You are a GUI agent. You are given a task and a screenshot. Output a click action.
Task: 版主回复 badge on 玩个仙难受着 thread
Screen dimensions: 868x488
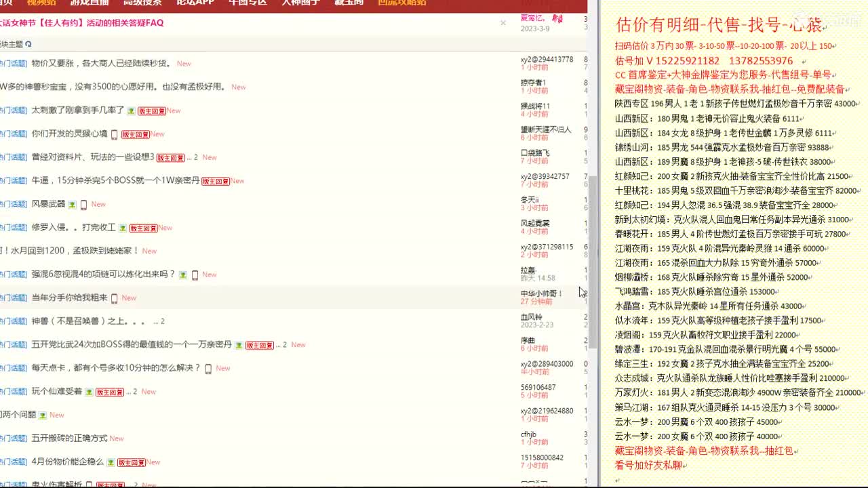[110, 392]
